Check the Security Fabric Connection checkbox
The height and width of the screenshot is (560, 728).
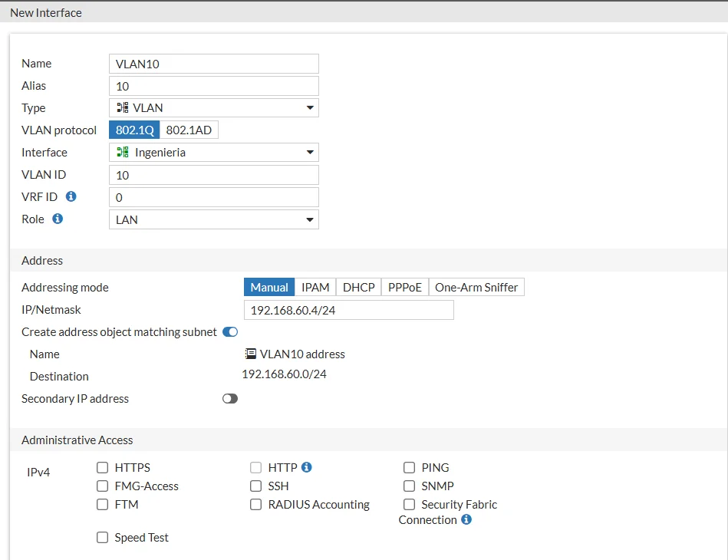pyautogui.click(x=409, y=504)
